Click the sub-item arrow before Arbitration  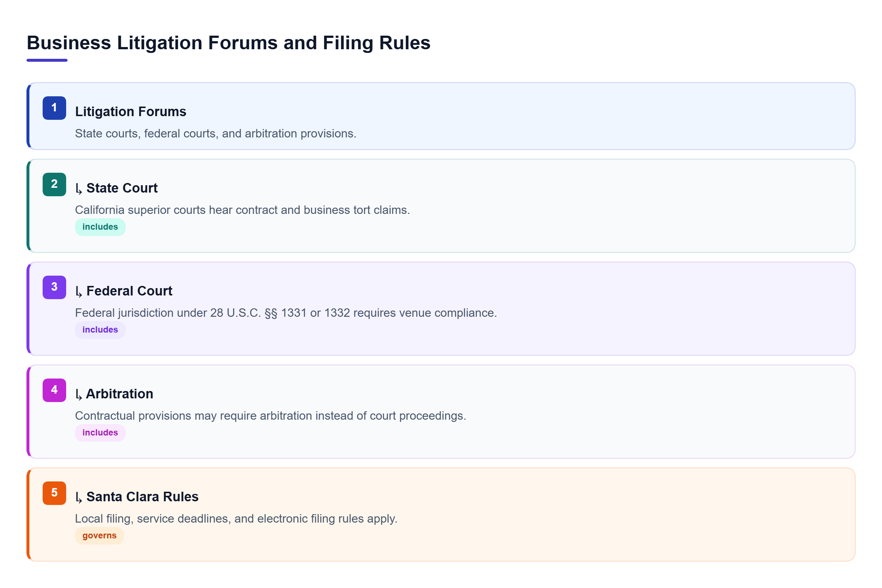79,394
